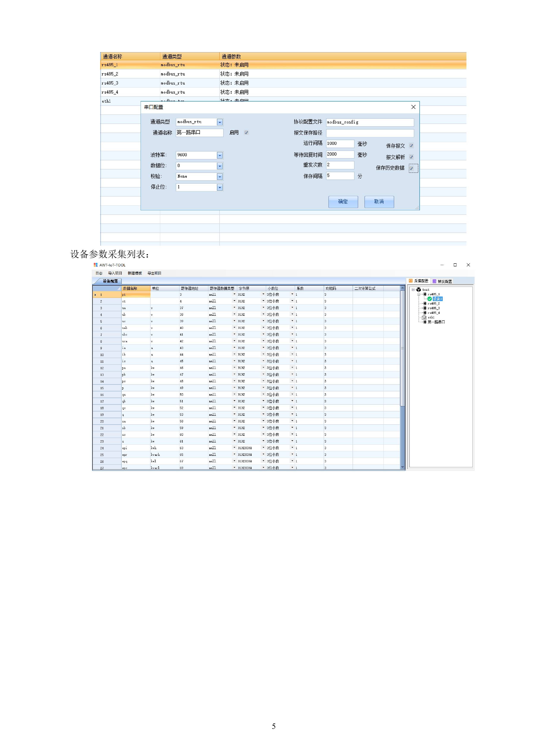Click the 重发次数 input field

click(340, 165)
